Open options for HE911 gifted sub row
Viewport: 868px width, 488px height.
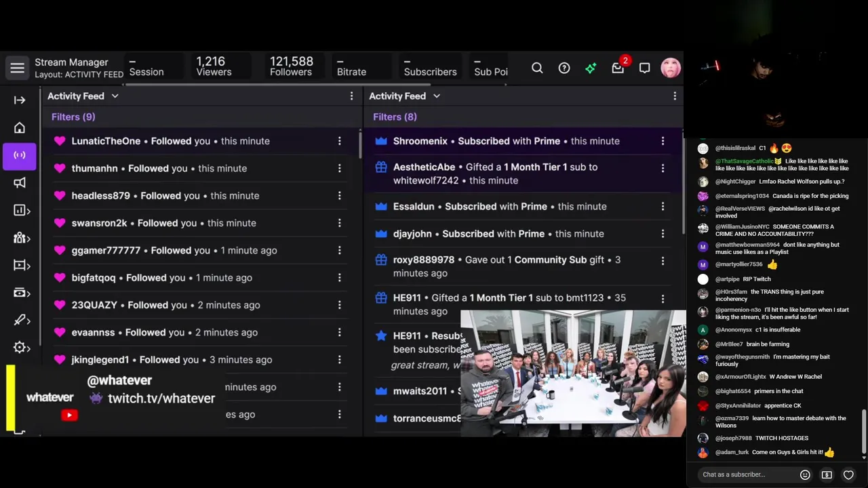coord(663,298)
